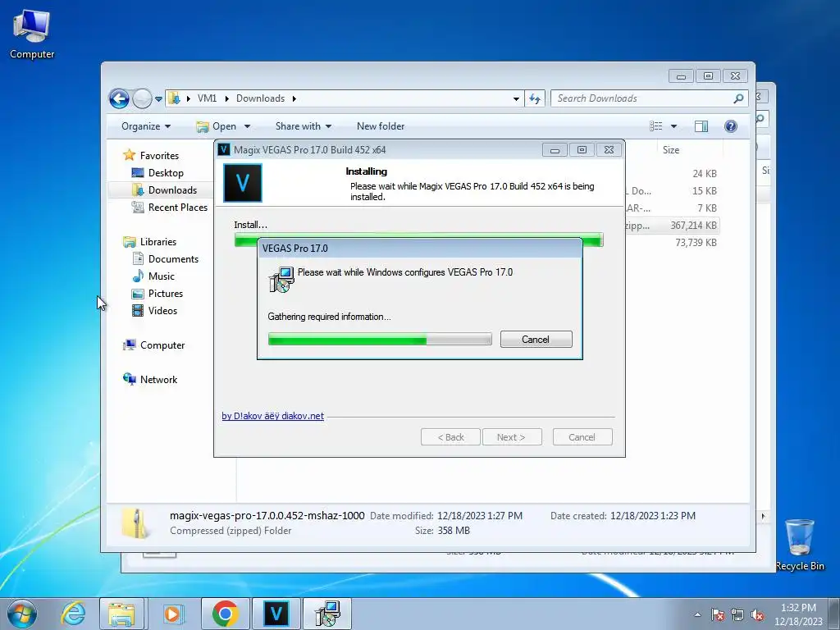Launch Google Chrome from taskbar
This screenshot has width=840, height=630.
tap(225, 614)
